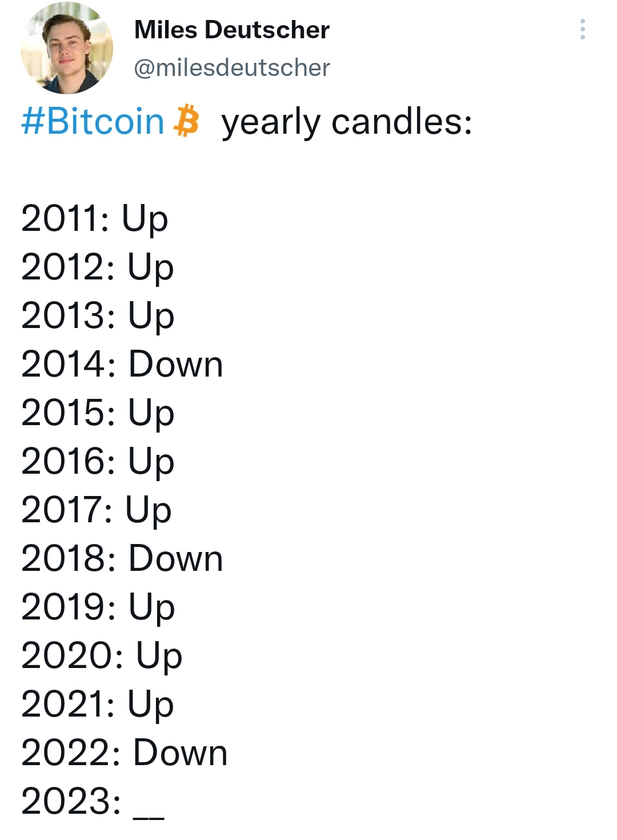Select the '2011: Up' line

(x=94, y=219)
